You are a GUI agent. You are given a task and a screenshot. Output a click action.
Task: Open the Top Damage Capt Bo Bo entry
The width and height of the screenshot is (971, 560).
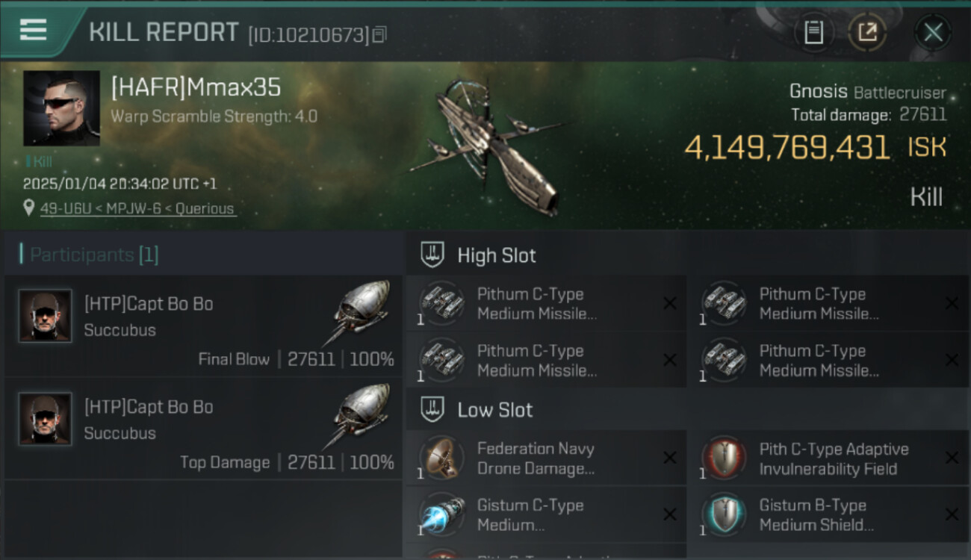point(203,429)
